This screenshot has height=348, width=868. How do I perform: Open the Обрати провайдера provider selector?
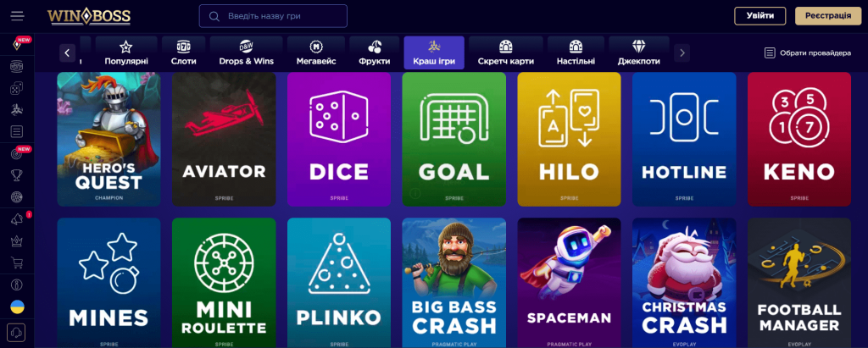807,53
